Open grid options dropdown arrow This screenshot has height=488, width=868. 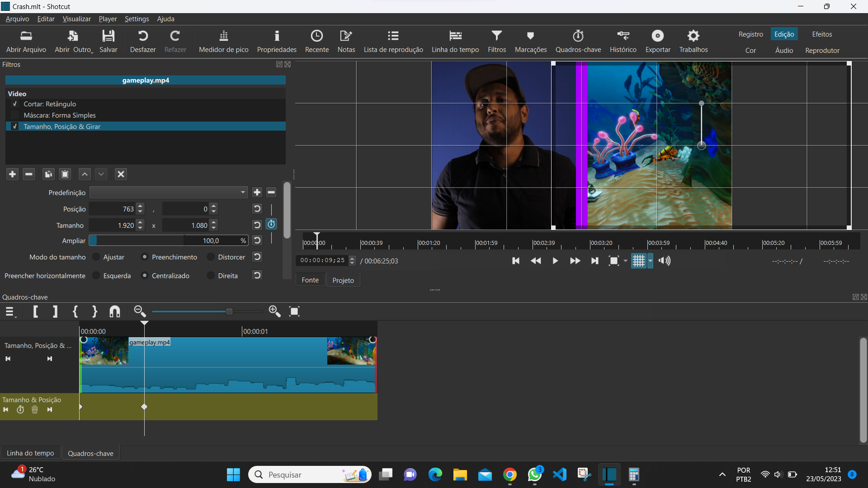(650, 261)
